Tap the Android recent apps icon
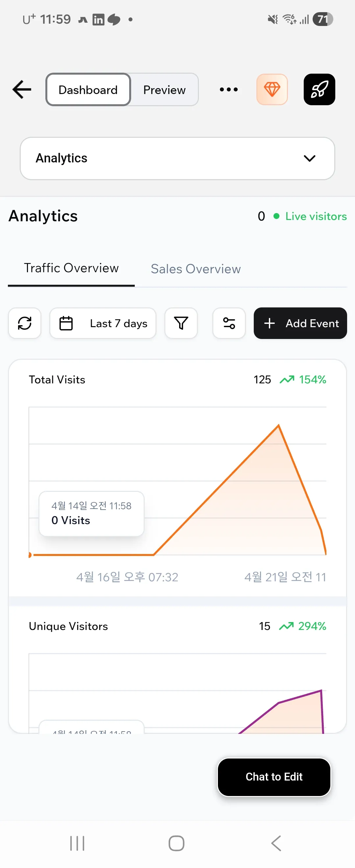 77,843
